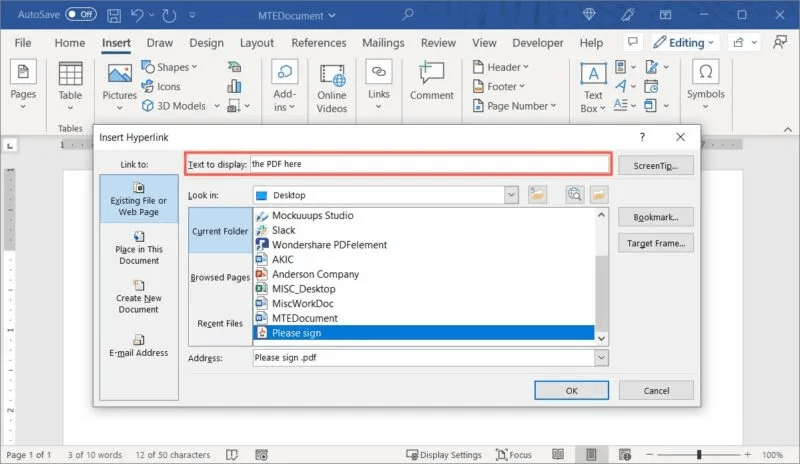Click the Text to display field
This screenshot has width=800, height=464.
pyautogui.click(x=430, y=164)
